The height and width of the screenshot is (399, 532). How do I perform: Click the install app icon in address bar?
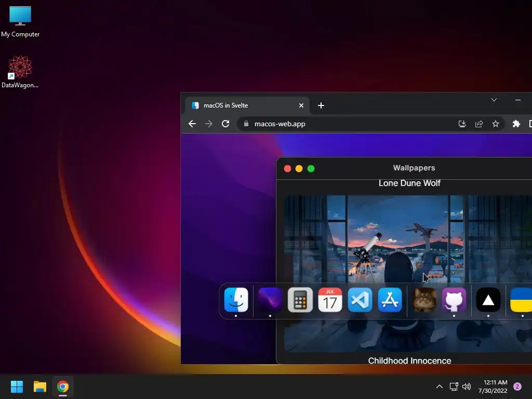462,124
